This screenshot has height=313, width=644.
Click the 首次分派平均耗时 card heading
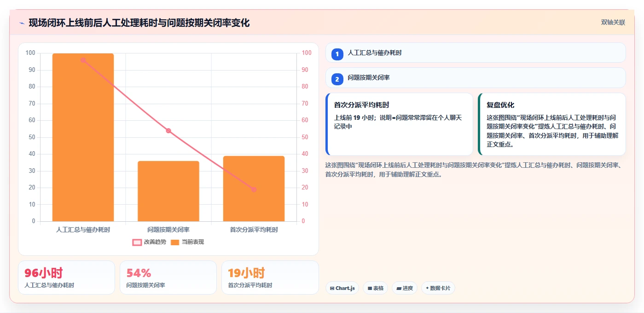click(362, 105)
